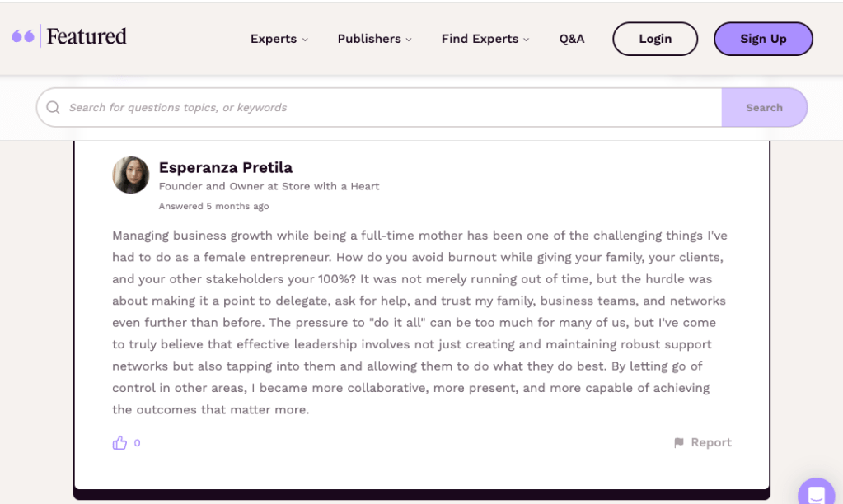This screenshot has width=843, height=504.
Task: Click the Featured quote-mark logo icon
Action: [22, 36]
